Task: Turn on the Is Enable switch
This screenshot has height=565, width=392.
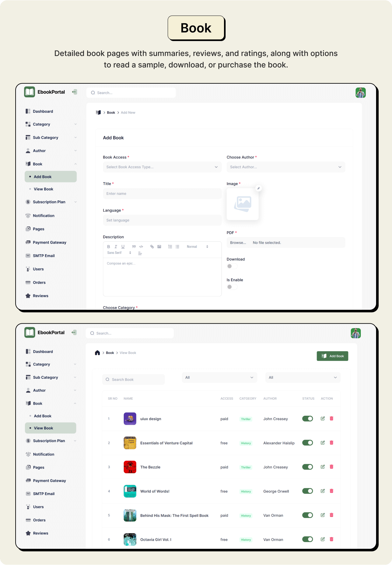Action: tap(232, 287)
